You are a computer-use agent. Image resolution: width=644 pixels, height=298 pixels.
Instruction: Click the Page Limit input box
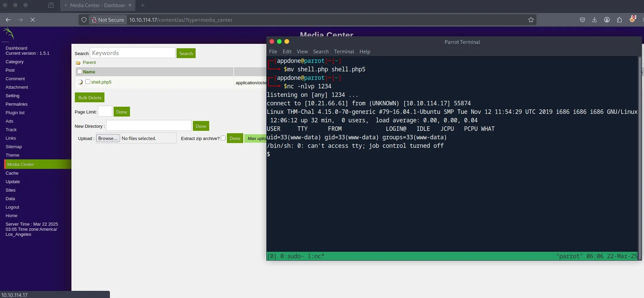105,111
